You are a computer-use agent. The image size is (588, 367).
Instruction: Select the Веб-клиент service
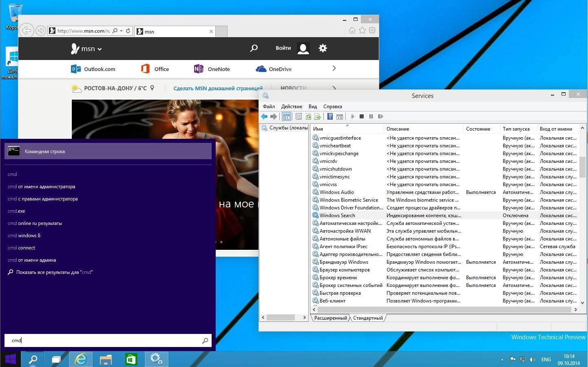(444, 301)
